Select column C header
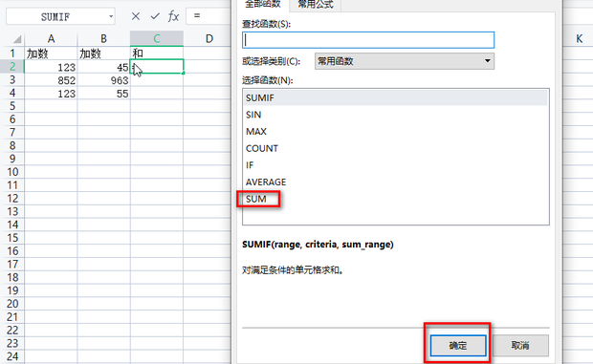Image resolution: width=593 pixels, height=364 pixels. [x=157, y=38]
